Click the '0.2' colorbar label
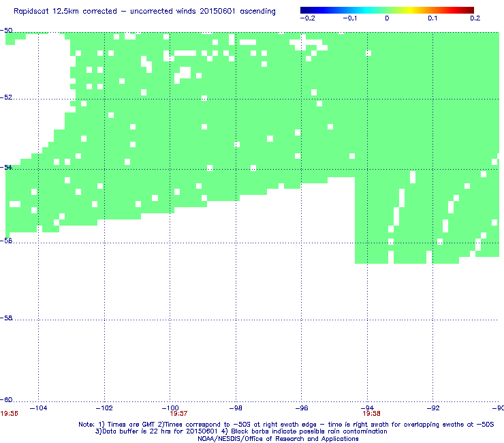The image size is (504, 443). 475,18
